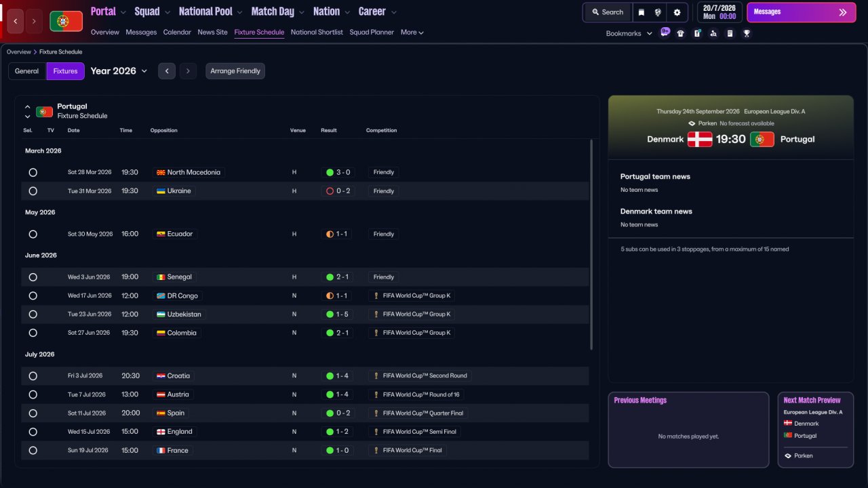Open the settings gear icon
This screenshot has width=868, height=488.
677,12
